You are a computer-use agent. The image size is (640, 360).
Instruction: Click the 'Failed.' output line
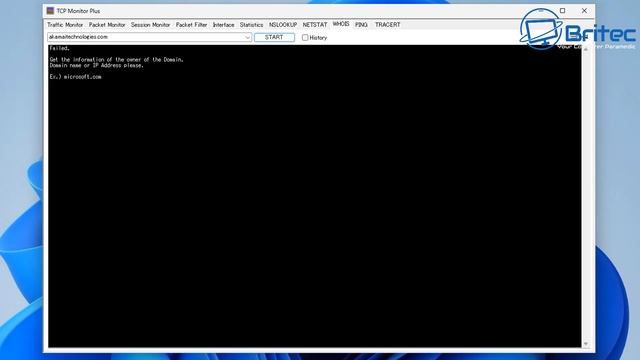click(60, 48)
